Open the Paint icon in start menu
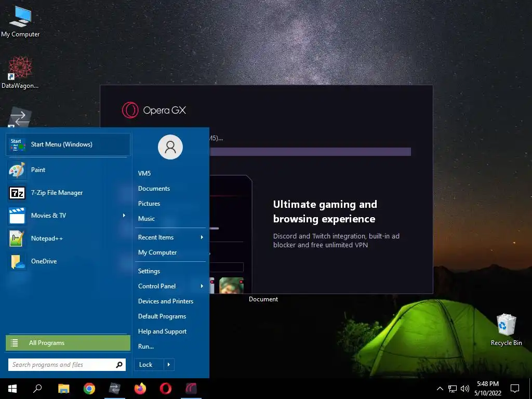Image resolution: width=532 pixels, height=399 pixels. coord(17,170)
